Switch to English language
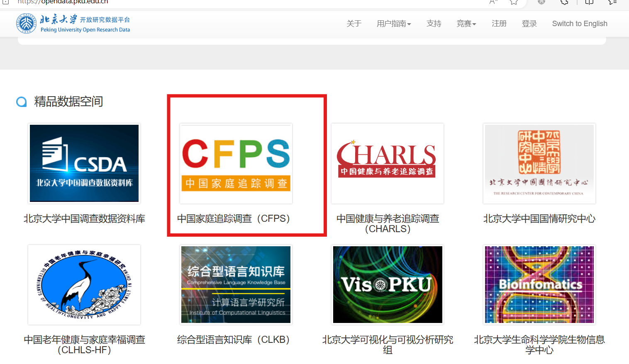The width and height of the screenshot is (629, 364). click(580, 24)
